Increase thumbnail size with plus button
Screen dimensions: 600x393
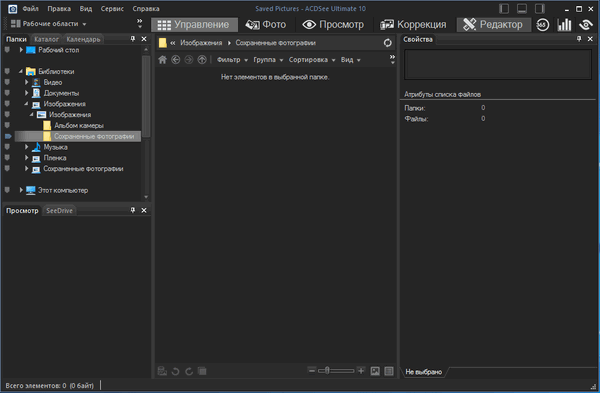pos(361,370)
